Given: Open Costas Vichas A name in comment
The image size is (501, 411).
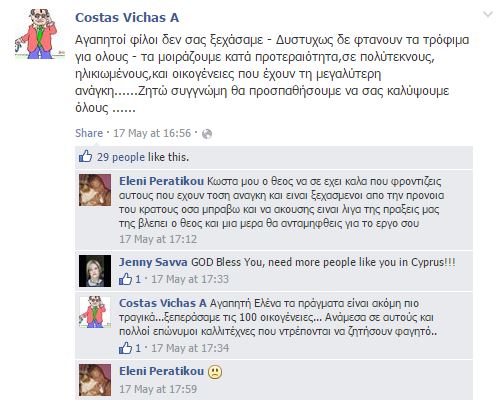Looking at the screenshot, I should pyautogui.click(x=163, y=303).
